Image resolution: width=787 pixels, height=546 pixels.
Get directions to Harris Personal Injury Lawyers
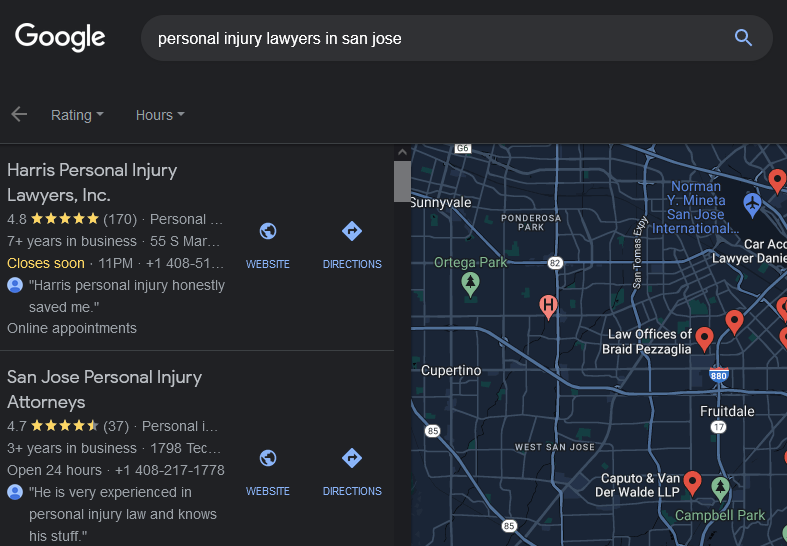(352, 231)
